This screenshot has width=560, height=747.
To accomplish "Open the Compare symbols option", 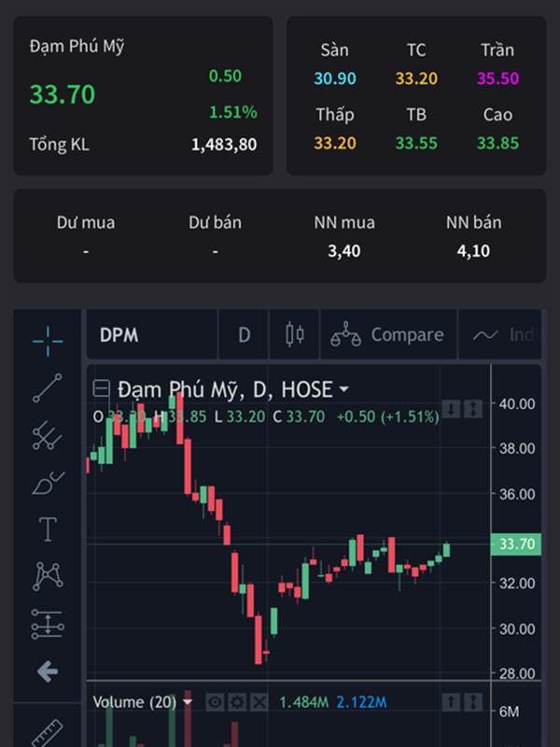I will tap(388, 334).
